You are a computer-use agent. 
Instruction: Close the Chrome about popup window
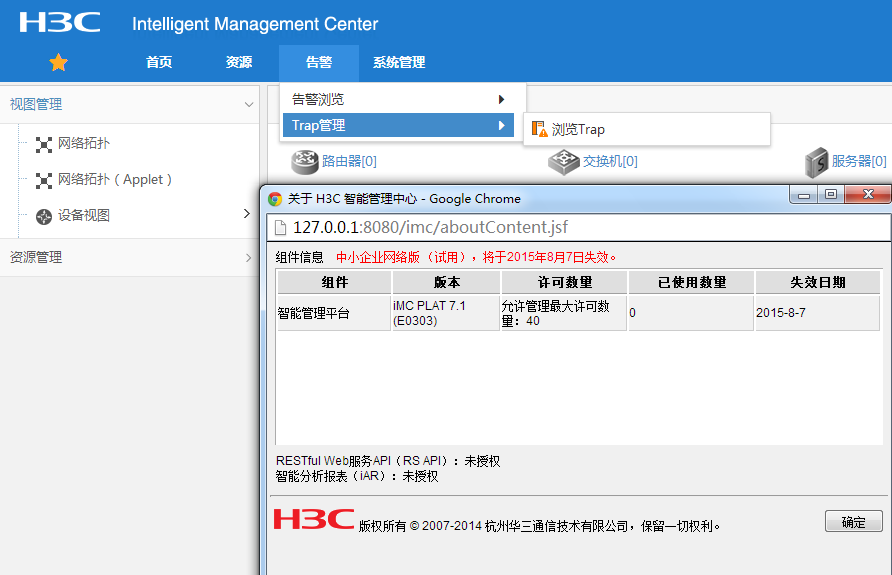868,195
